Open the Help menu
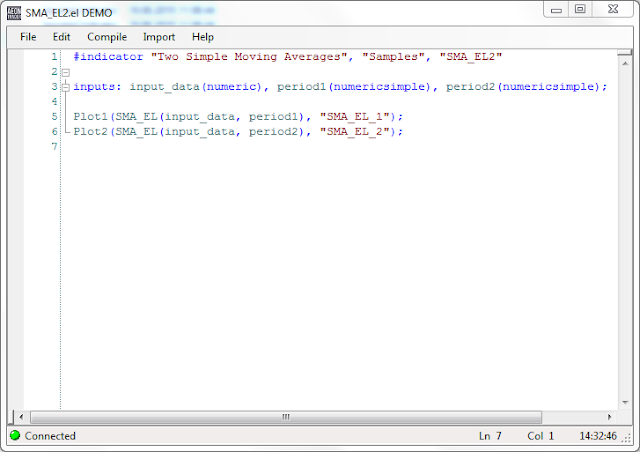Viewport: 640px width, 452px height. (x=203, y=37)
